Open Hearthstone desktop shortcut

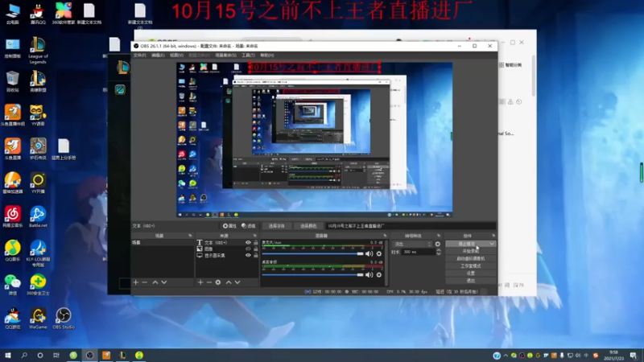coord(38,149)
